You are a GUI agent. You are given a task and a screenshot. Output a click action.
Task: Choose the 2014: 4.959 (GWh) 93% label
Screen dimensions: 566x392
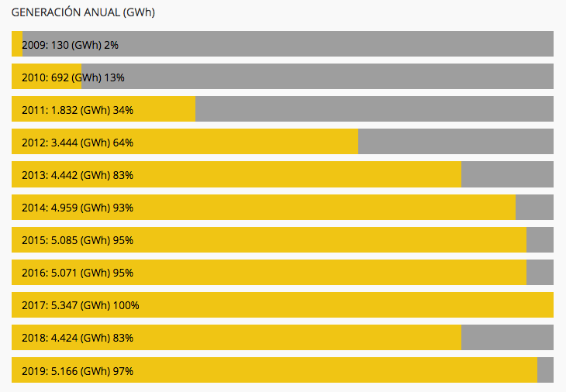(78, 208)
